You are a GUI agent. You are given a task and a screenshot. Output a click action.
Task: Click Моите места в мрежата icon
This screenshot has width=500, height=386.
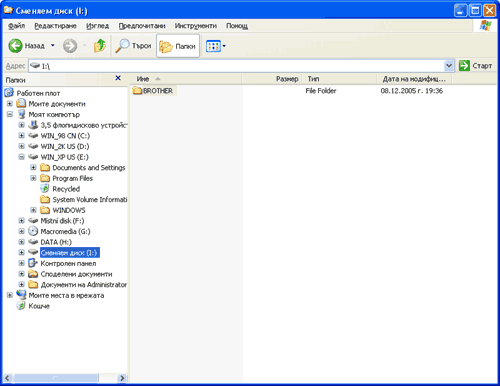click(21, 295)
